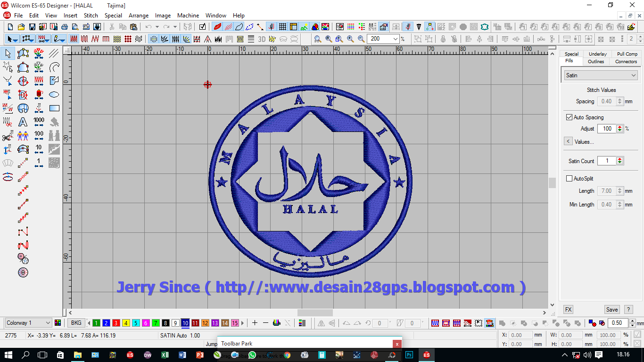Viewport: 644px width, 362px height.
Task: Switch to the Pull Comp tab
Action: pos(627,54)
